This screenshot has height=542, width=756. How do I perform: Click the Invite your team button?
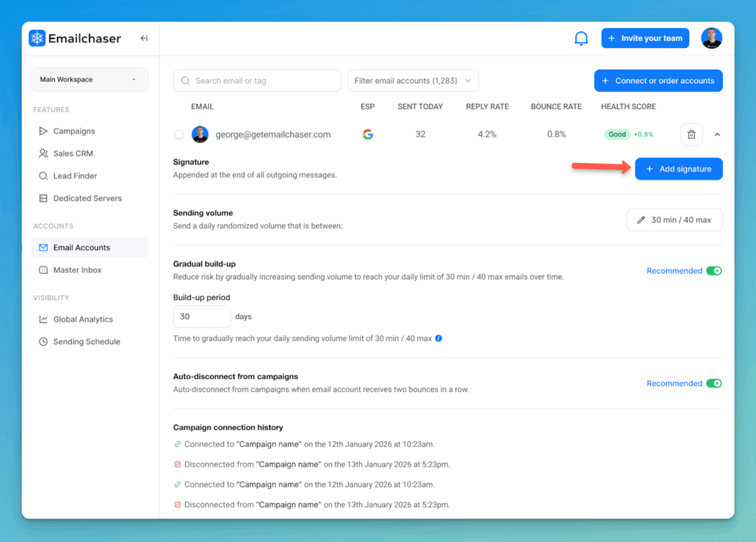pos(645,38)
